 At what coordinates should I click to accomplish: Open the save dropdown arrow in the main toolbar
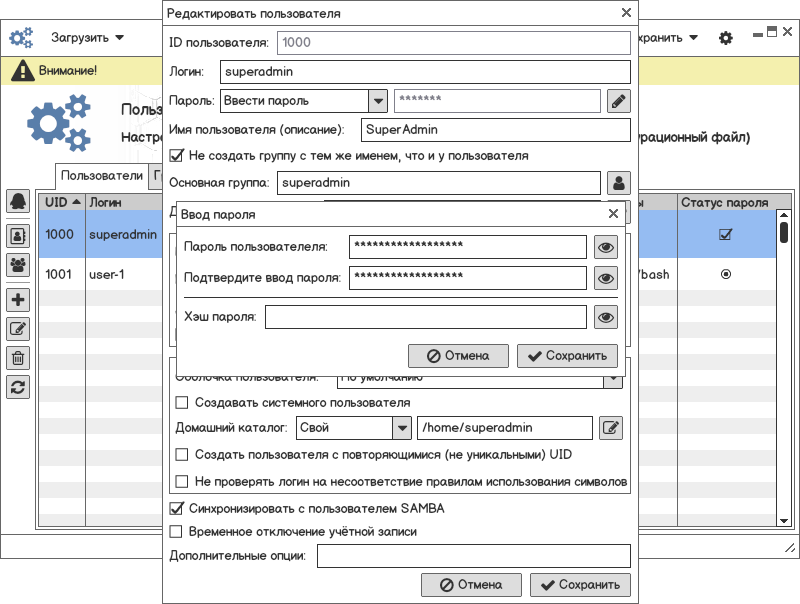click(693, 38)
